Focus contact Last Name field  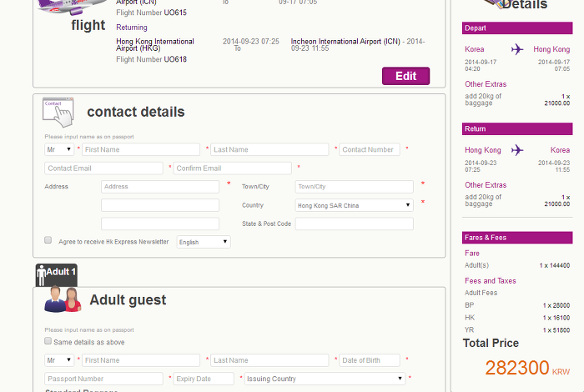(x=269, y=149)
